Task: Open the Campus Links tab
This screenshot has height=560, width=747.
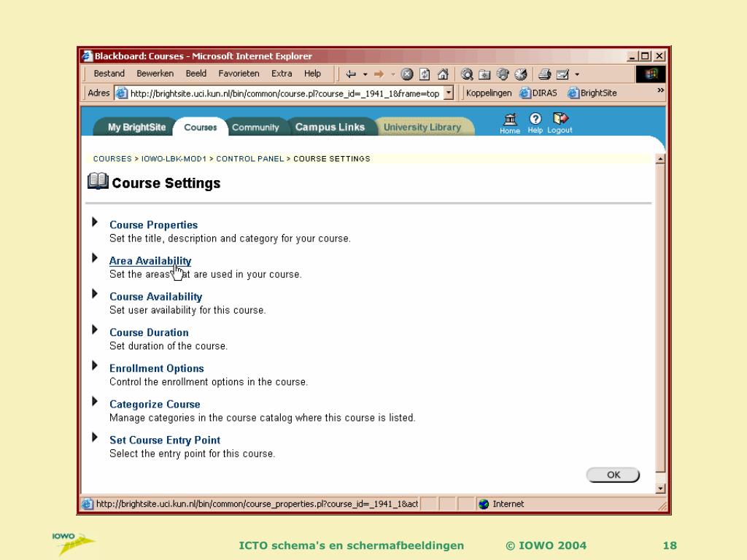Action: [x=330, y=127]
